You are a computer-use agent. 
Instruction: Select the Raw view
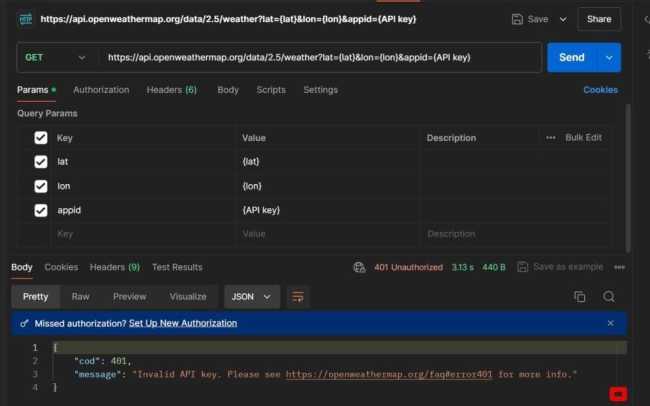point(80,297)
